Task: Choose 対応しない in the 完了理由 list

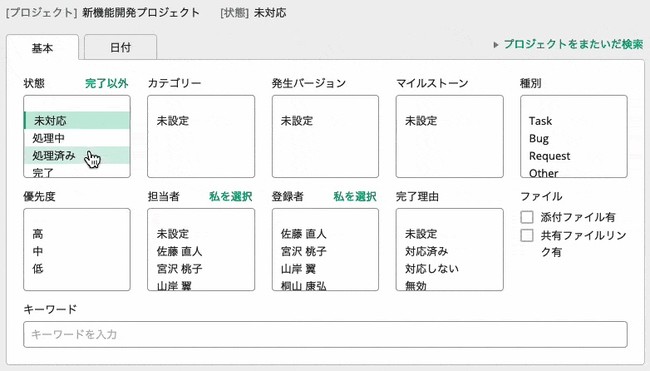Action: coord(449,269)
